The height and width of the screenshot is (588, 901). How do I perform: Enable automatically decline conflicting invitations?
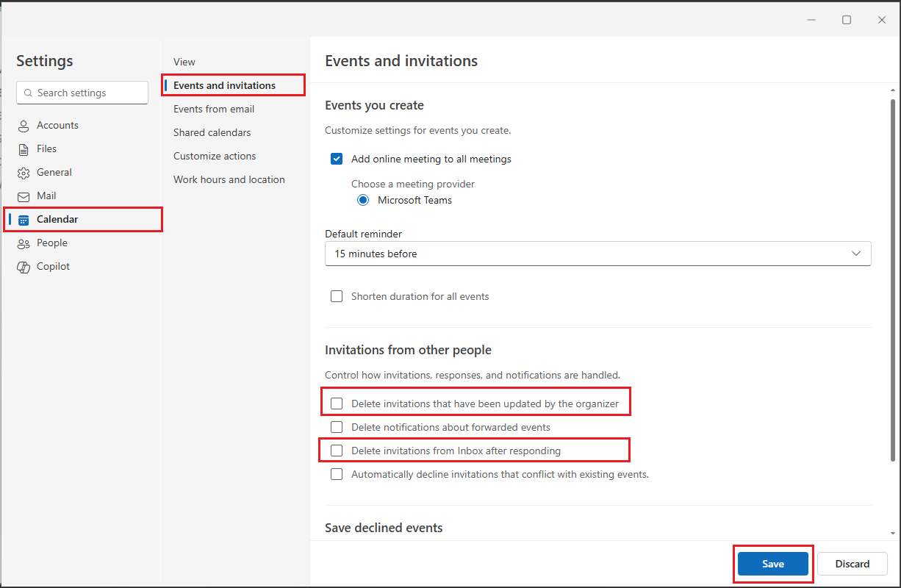337,474
